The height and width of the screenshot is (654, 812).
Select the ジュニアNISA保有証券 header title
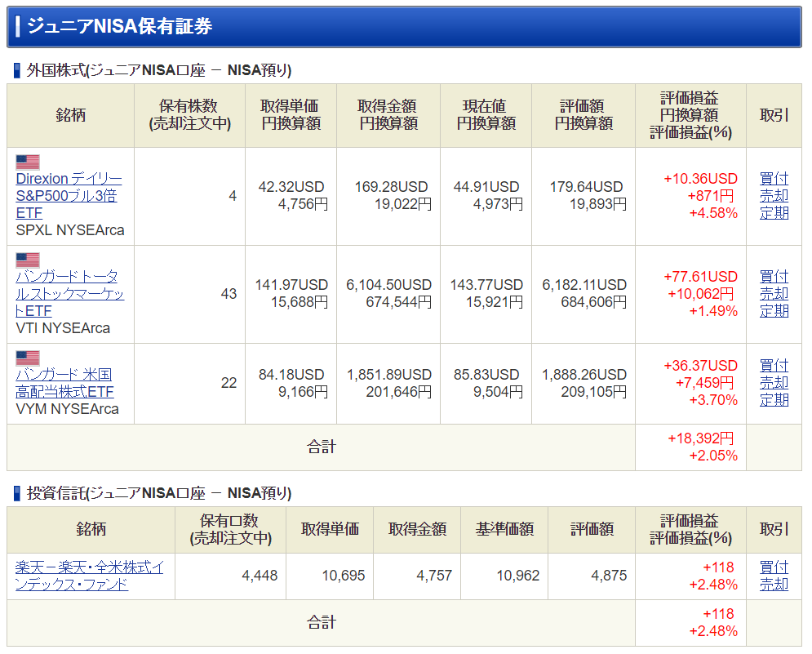(x=120, y=26)
